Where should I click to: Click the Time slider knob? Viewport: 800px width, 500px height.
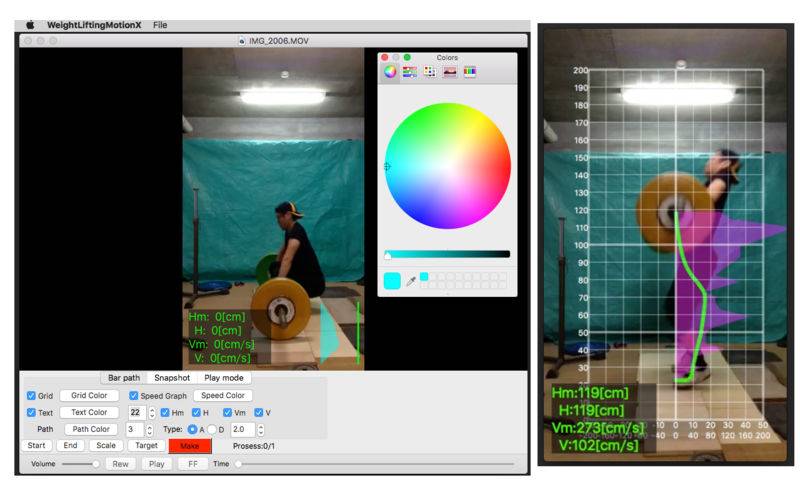tap(238, 464)
